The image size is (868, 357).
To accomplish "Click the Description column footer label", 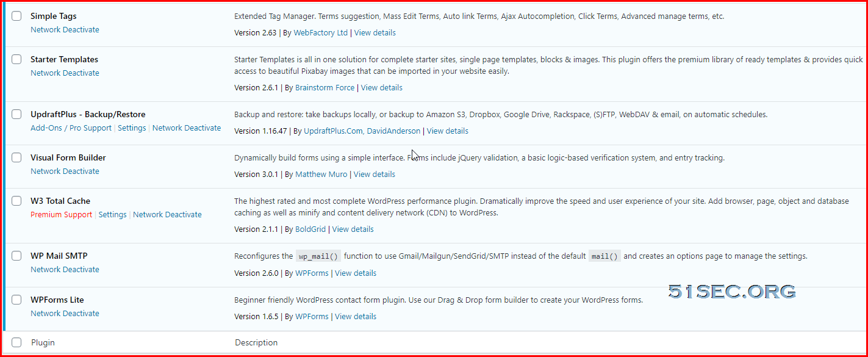I will [256, 342].
